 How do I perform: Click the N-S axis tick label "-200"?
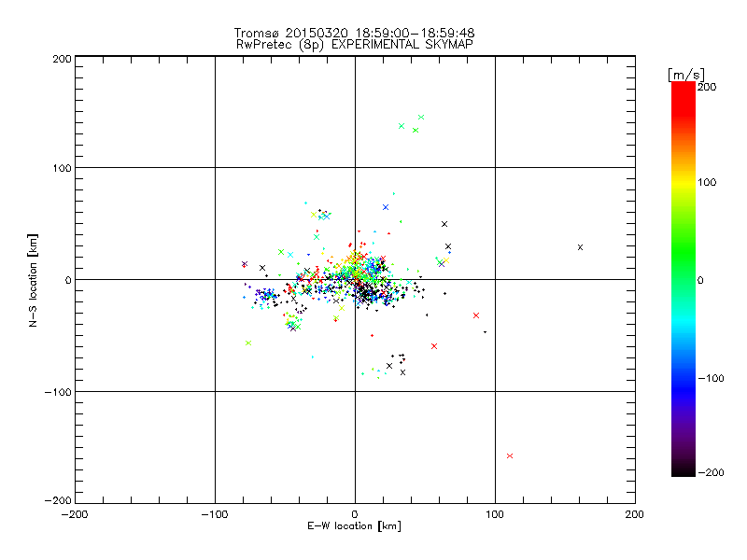point(58,500)
